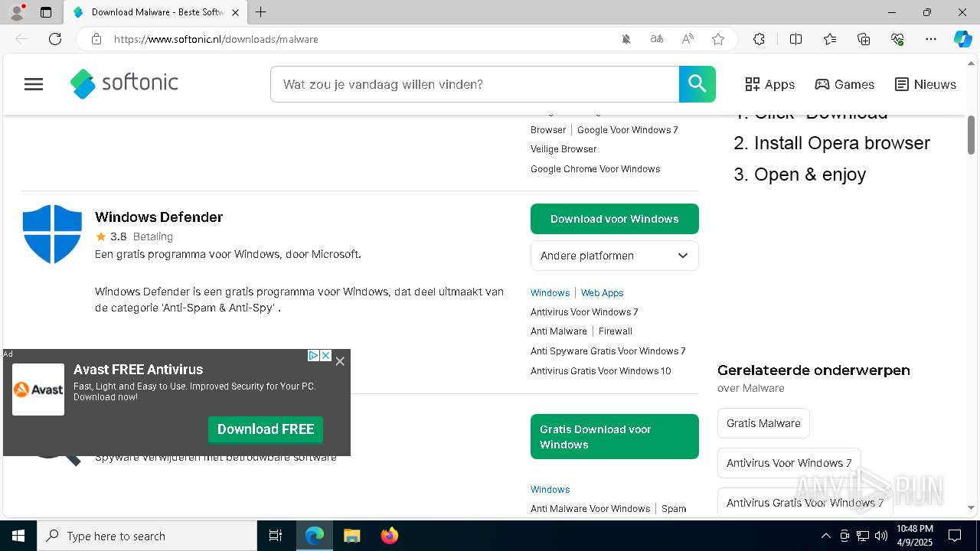Image resolution: width=980 pixels, height=551 pixels.
Task: Click Google Voor Windows 7 link
Action: (x=628, y=130)
